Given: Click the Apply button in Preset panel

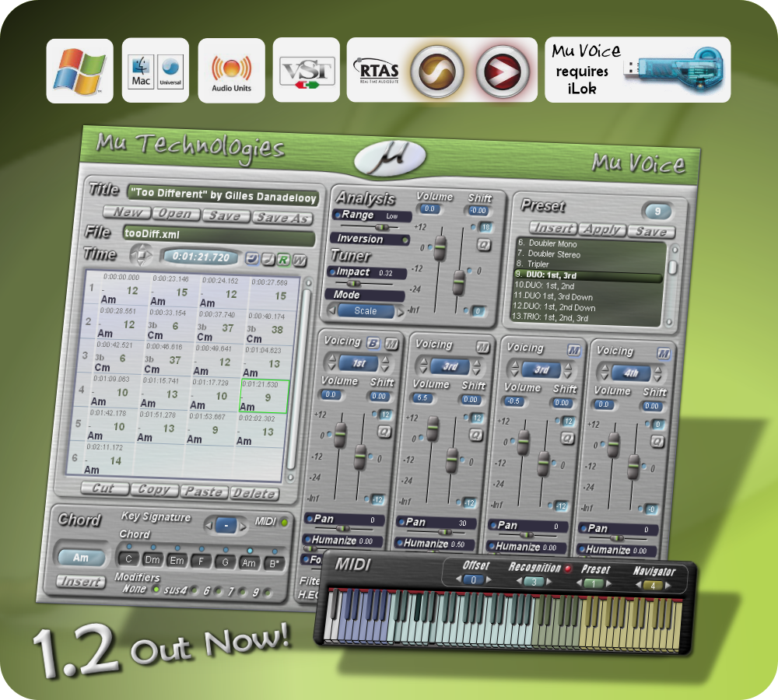Looking at the screenshot, I should tap(602, 229).
